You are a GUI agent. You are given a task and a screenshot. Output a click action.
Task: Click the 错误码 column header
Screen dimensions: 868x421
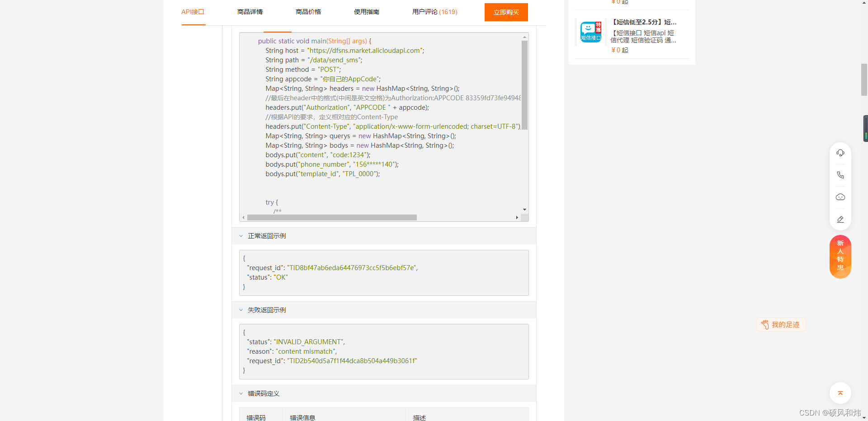[x=256, y=418]
